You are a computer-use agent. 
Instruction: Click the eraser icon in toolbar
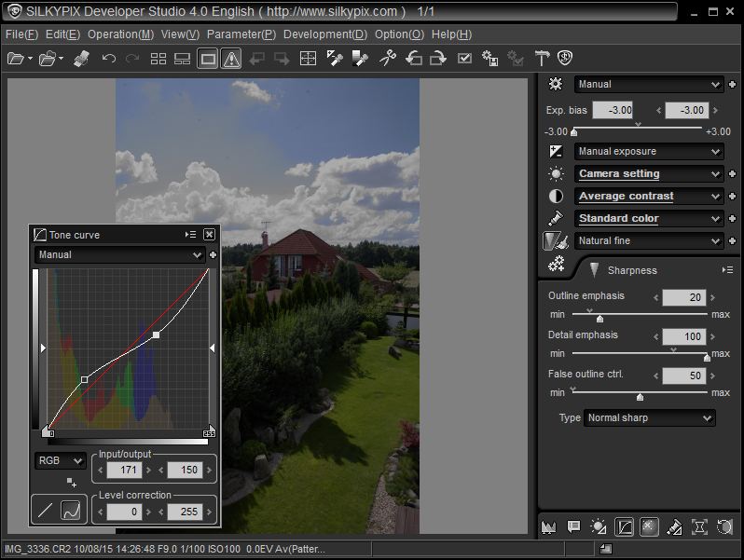(x=80, y=59)
